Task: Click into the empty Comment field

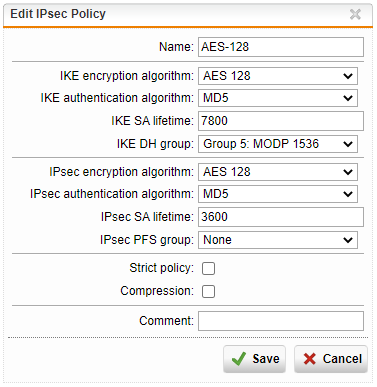Action: click(x=281, y=321)
